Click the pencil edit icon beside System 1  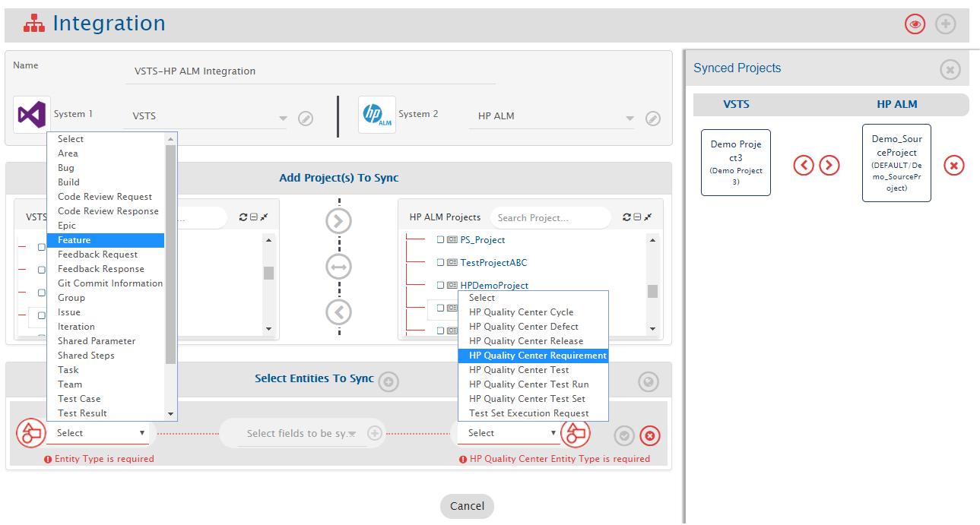pos(306,119)
